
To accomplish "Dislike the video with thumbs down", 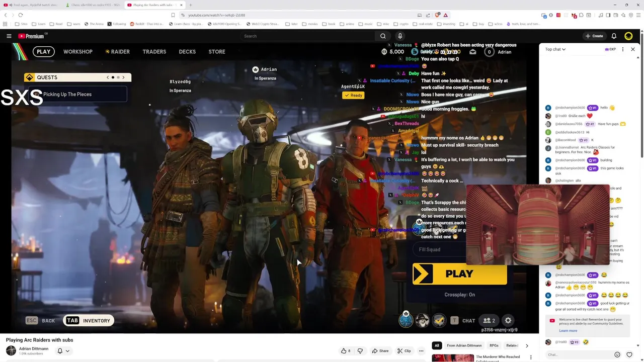I will click(360, 351).
